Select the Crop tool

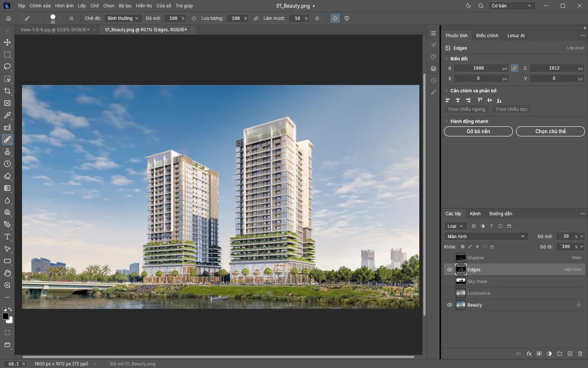pyautogui.click(x=7, y=91)
